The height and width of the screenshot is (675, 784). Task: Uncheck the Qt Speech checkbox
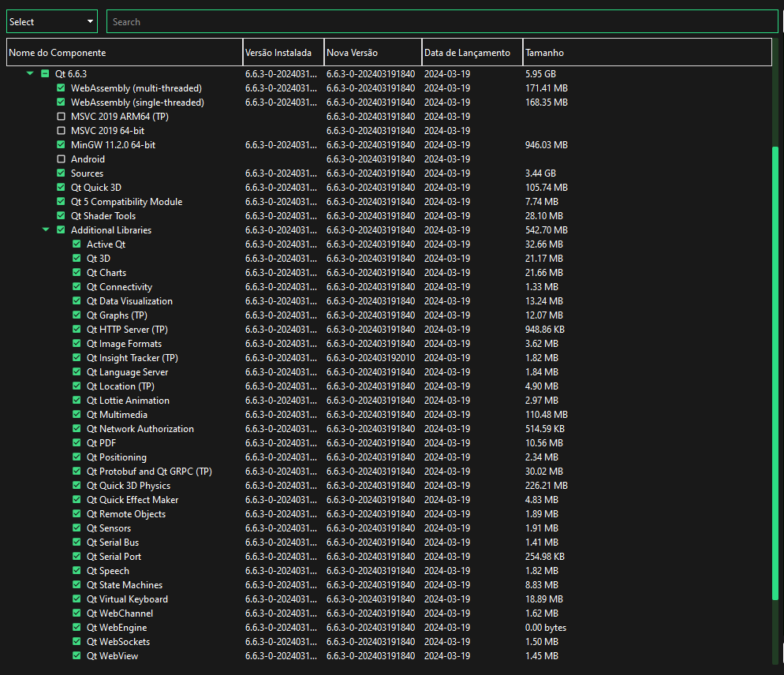click(77, 570)
